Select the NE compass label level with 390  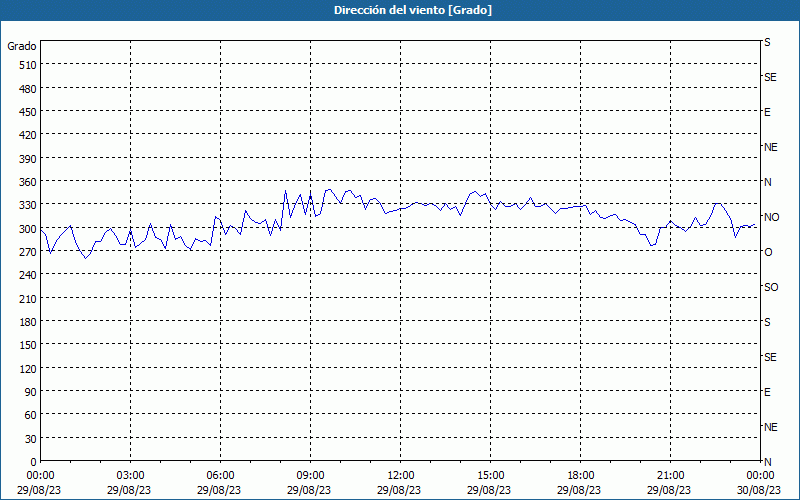tap(770, 147)
